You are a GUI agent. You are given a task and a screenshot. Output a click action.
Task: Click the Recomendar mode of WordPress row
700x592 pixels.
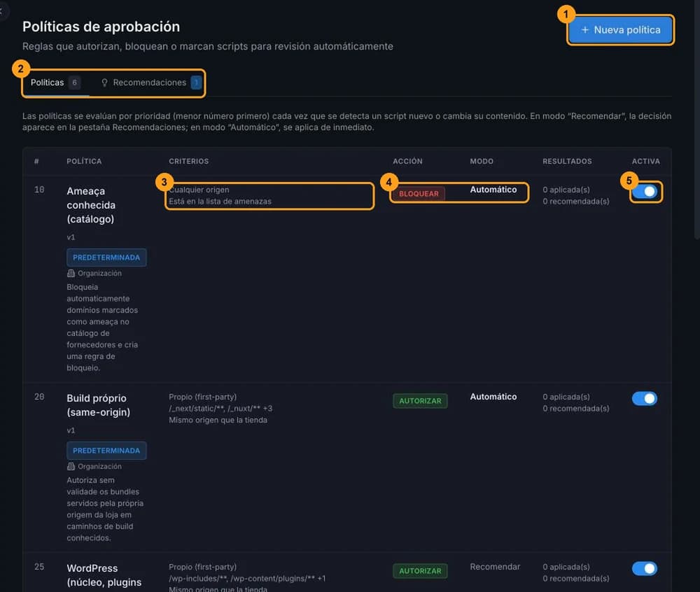[x=495, y=567]
